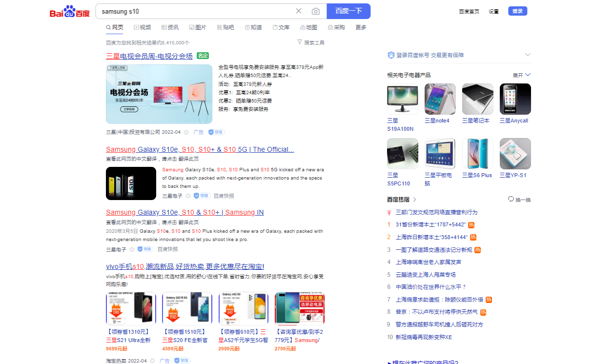Screen dimensions: 614x364
Task: Click the 三星note4 product image
Action: click(x=440, y=99)
